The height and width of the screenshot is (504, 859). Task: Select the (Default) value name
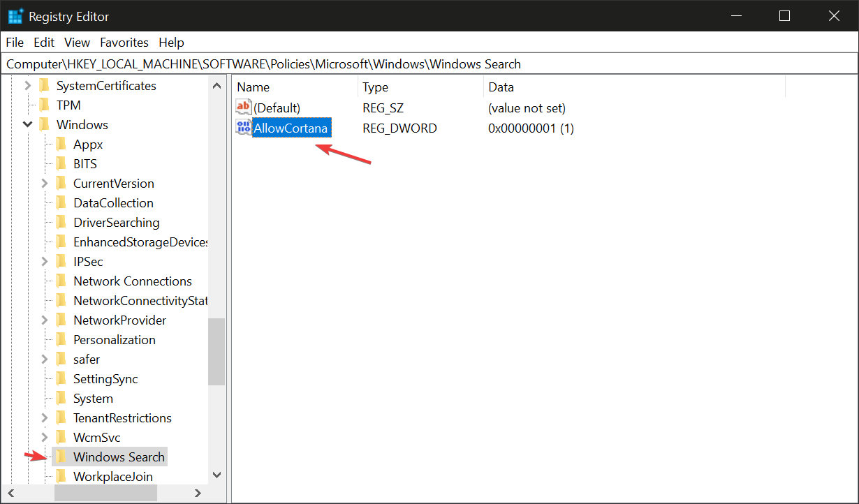click(x=277, y=108)
